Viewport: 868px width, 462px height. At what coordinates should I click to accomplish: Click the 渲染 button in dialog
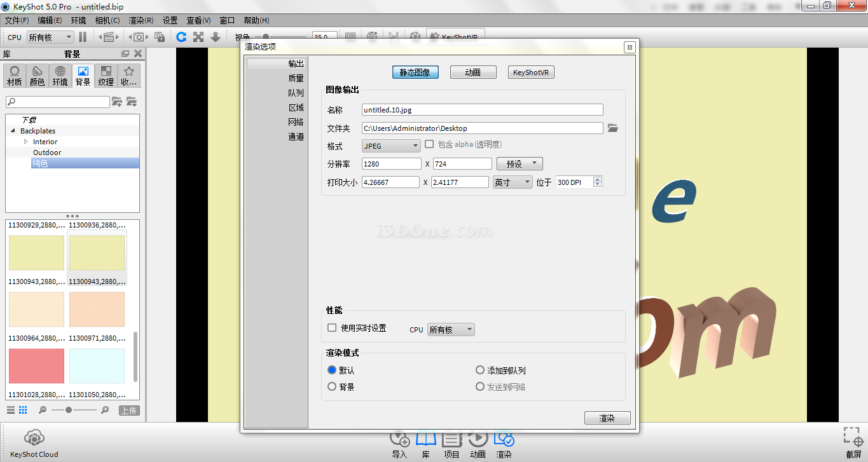pos(607,418)
